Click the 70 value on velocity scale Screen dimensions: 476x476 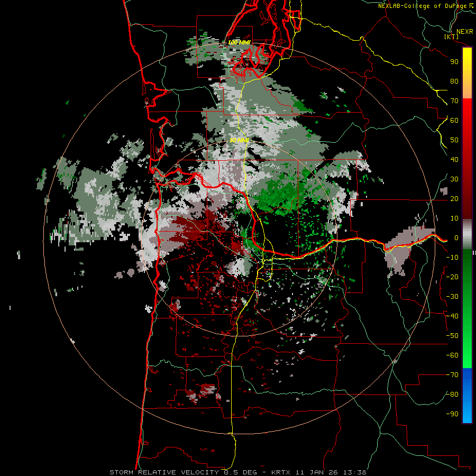[x=454, y=101]
